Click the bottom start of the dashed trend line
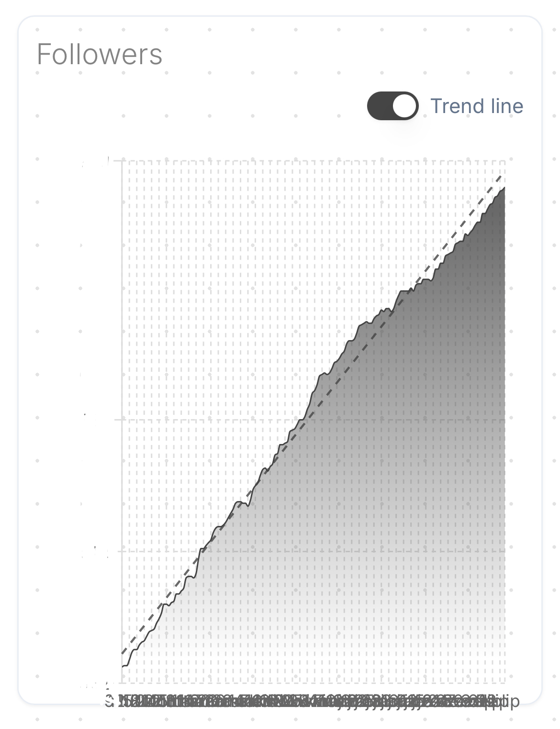The height and width of the screenshot is (729, 560). [123, 653]
